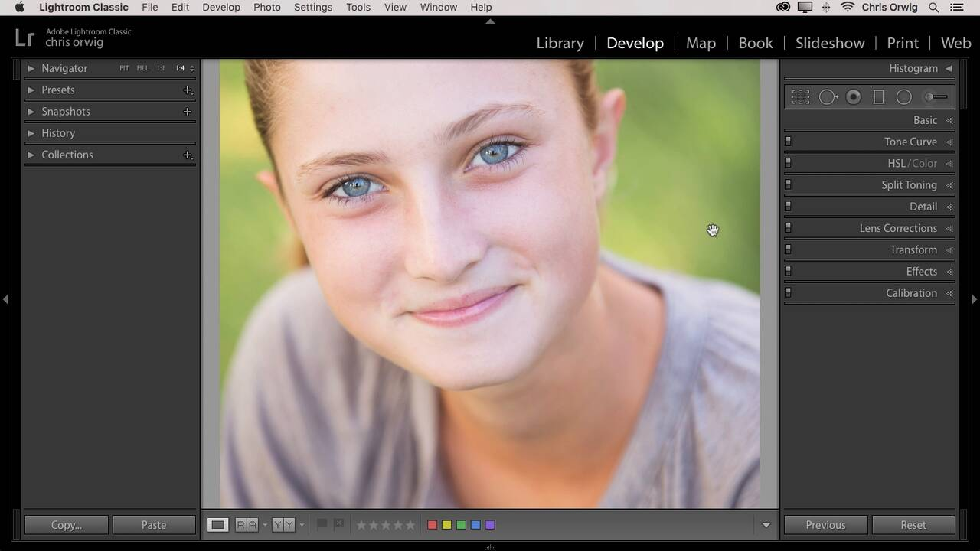The height and width of the screenshot is (551, 980).
Task: Click the Loupe view icon in toolbar
Action: click(218, 525)
